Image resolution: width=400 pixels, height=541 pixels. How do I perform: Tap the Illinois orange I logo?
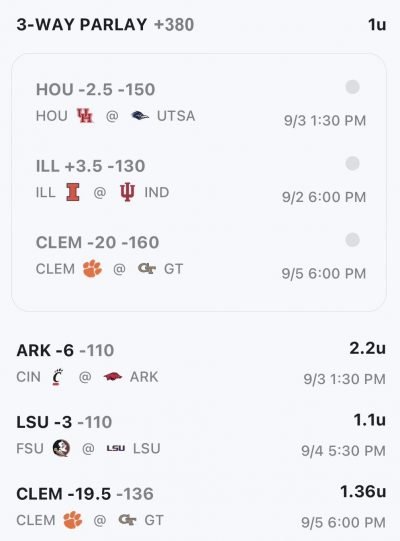[x=73, y=192]
